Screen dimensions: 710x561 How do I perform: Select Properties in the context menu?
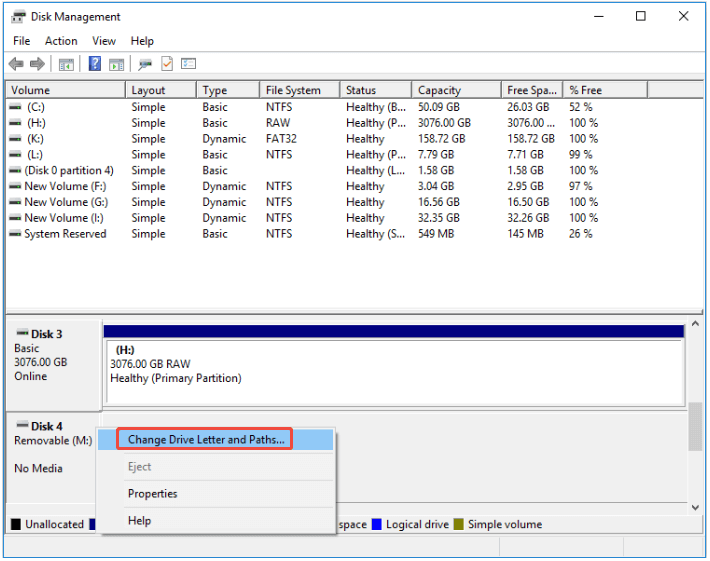coord(216,494)
